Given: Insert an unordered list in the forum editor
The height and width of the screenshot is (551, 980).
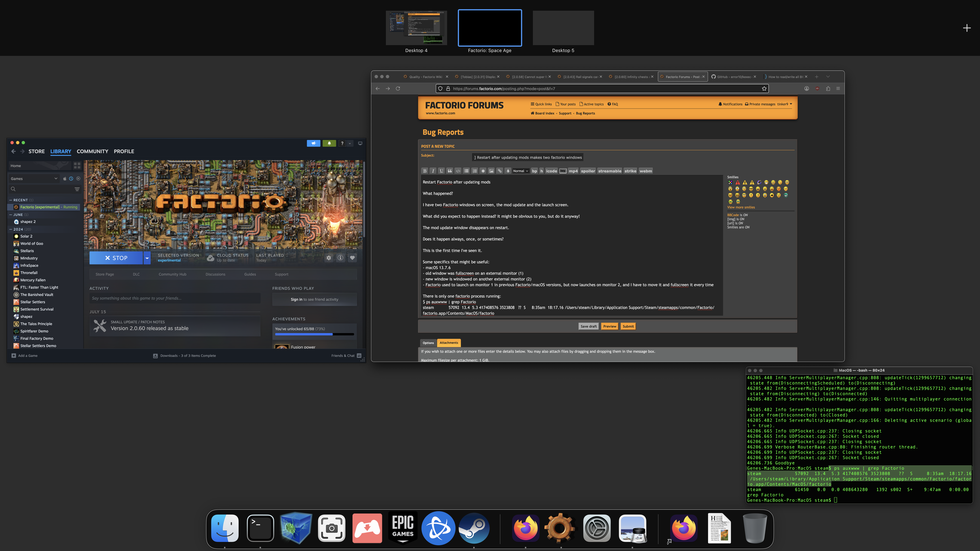Looking at the screenshot, I should tap(466, 171).
